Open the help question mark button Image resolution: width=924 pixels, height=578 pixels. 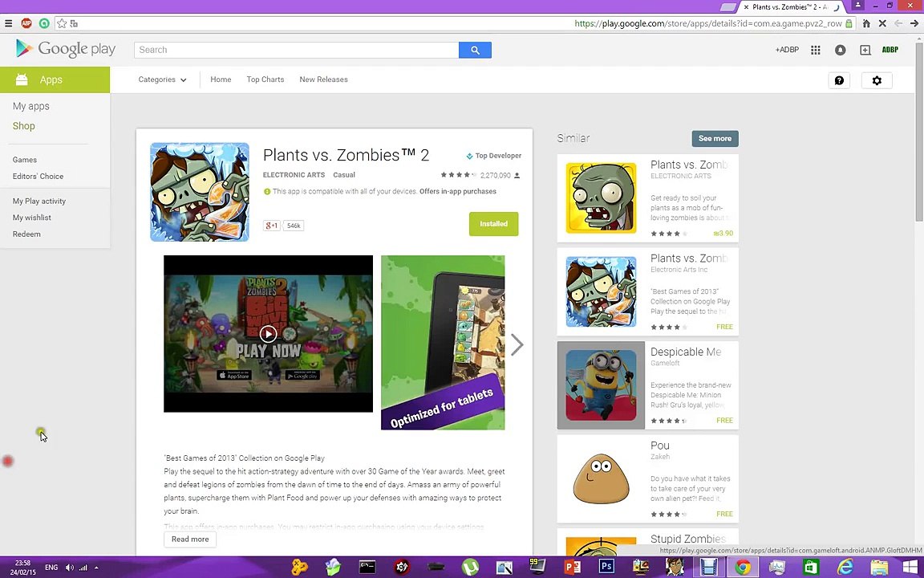click(839, 81)
